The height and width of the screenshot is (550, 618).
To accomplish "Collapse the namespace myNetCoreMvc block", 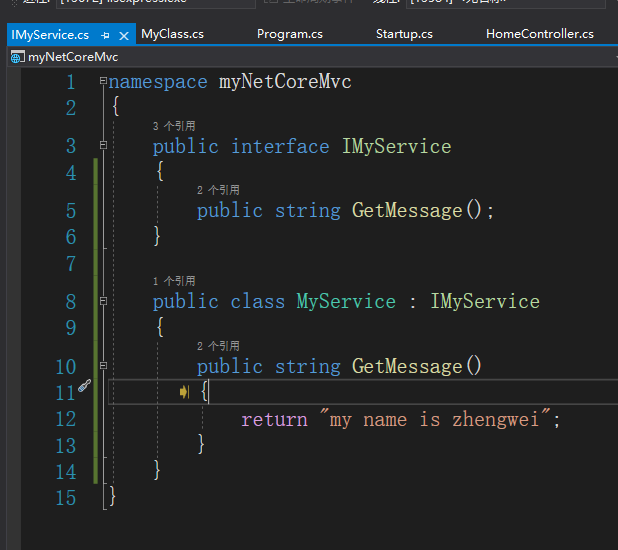I will (x=103, y=81).
